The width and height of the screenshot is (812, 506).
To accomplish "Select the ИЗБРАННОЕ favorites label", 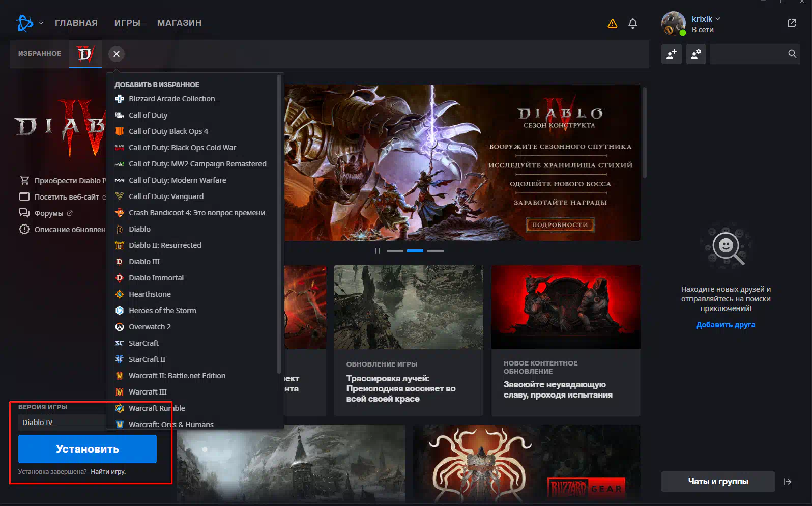I will 40,53.
